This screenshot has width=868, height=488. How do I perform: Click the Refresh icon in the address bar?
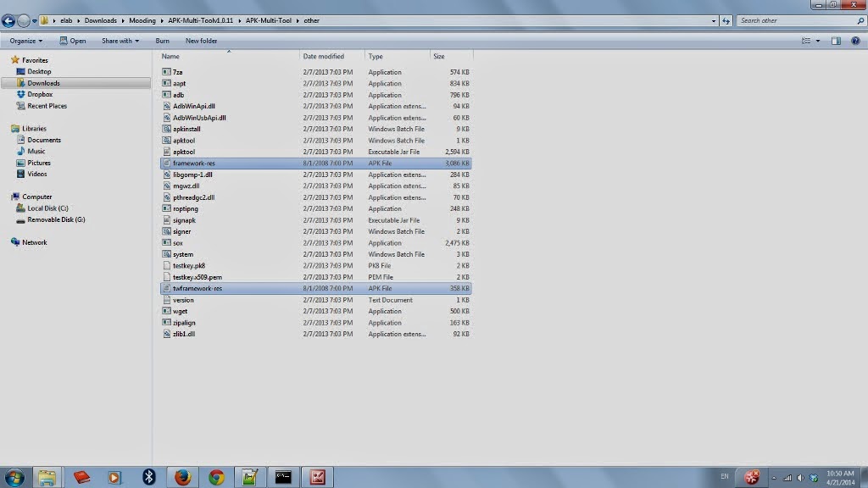(x=726, y=20)
